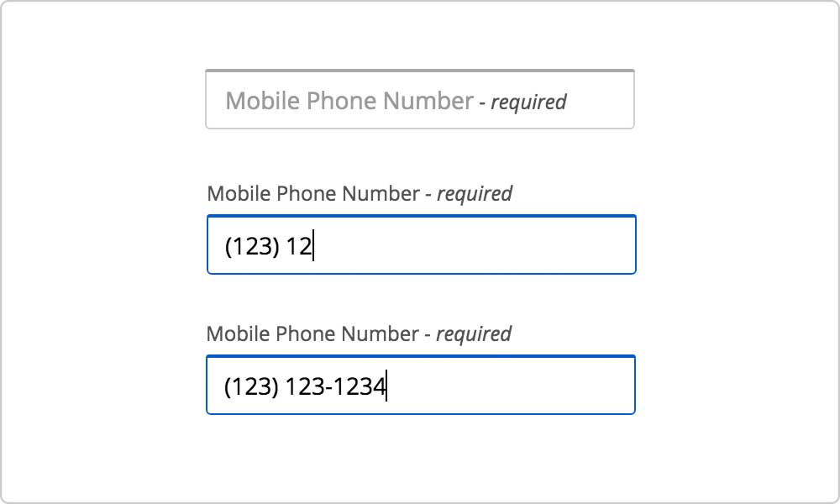Click the input containing "(123) 12"

[421, 244]
